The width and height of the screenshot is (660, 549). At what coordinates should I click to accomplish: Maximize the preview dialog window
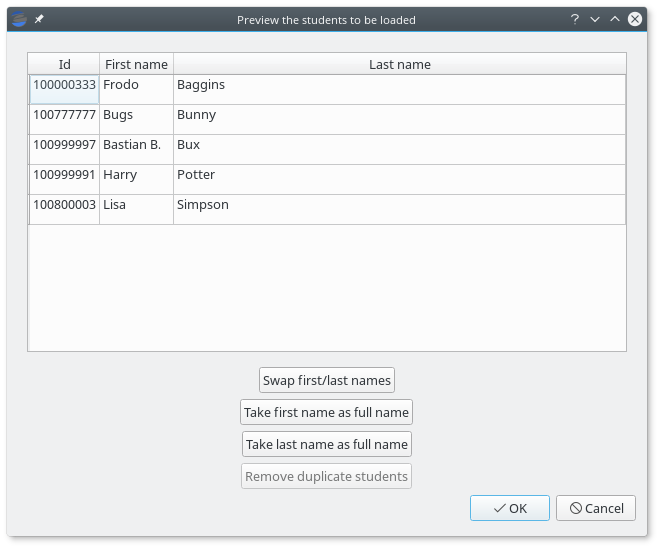pyautogui.click(x=615, y=19)
